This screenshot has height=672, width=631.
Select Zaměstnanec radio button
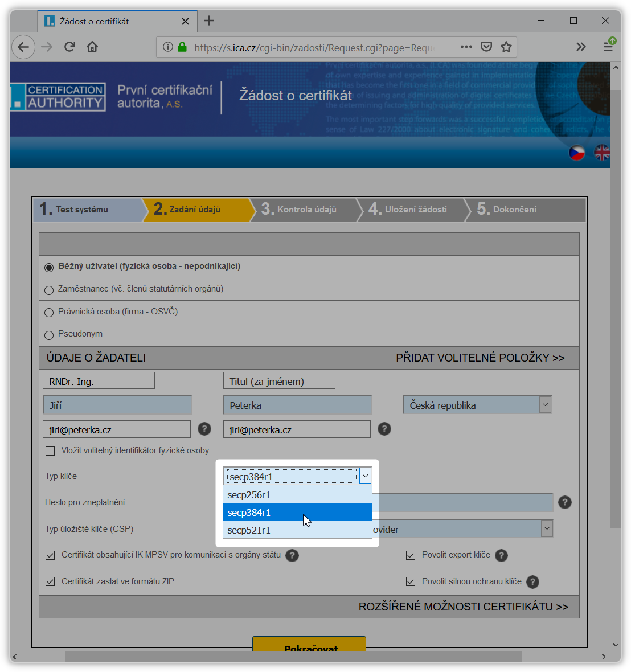click(49, 290)
